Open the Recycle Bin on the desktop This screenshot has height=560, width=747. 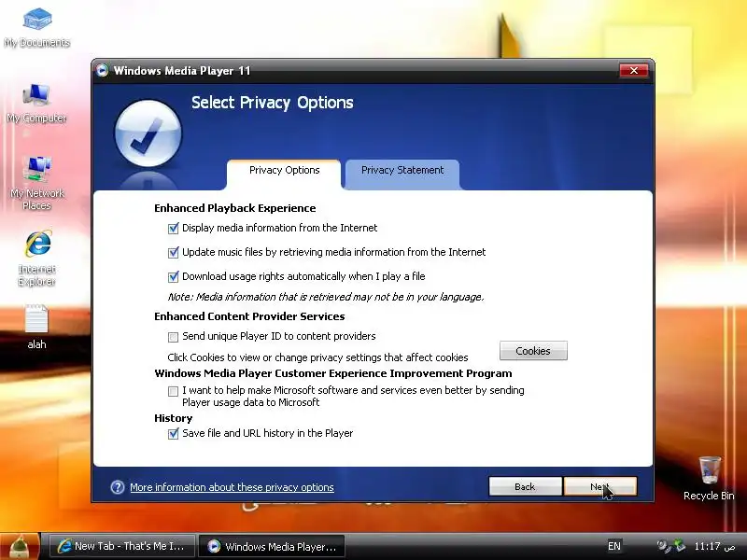(x=709, y=478)
